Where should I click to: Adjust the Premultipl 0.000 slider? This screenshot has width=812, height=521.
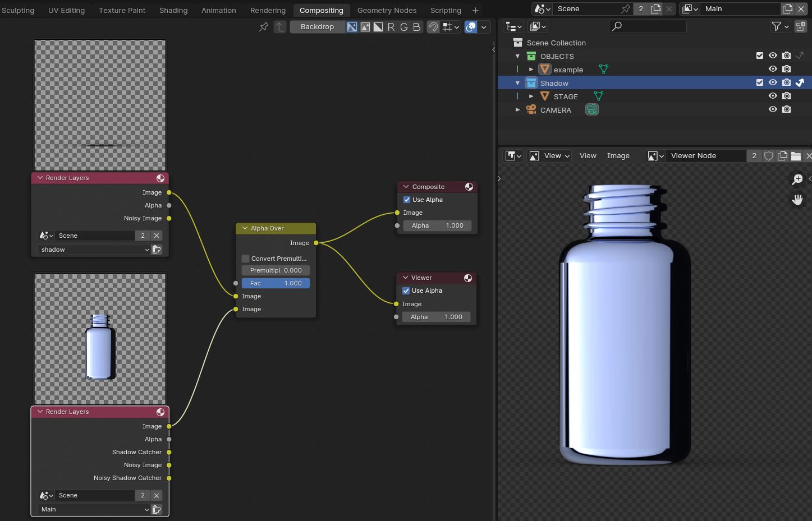point(276,270)
